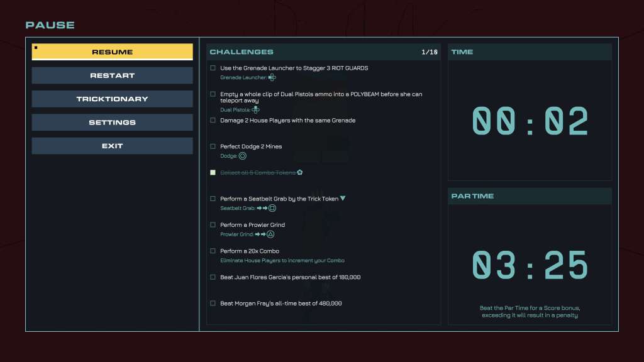Click the Dodge circle button icon

[x=243, y=156]
